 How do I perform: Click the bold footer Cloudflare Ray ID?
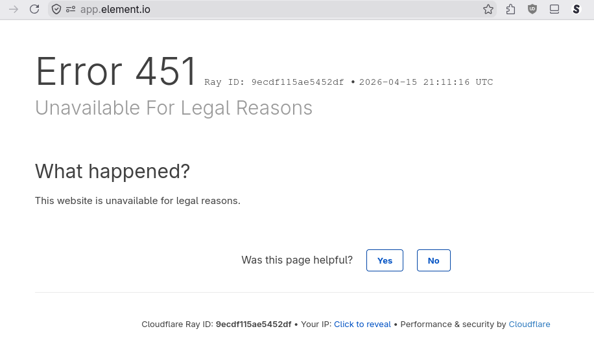(253, 324)
